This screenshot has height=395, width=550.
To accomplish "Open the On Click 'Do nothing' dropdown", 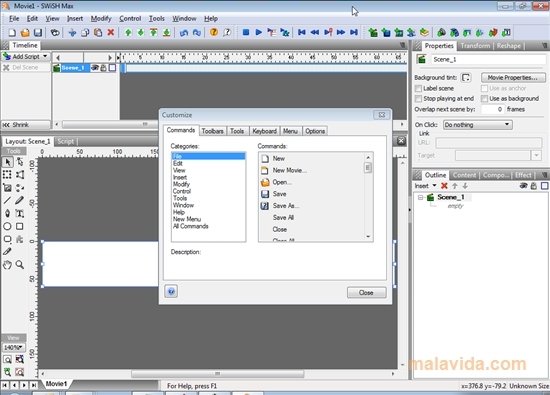I will [x=477, y=125].
